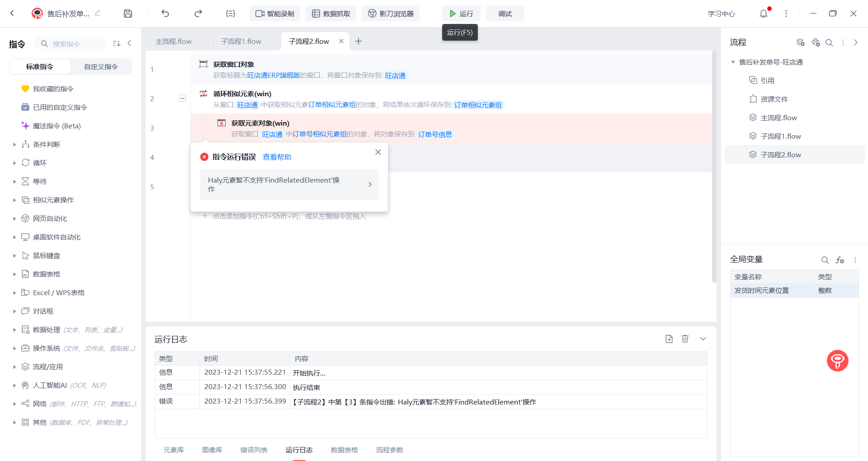Select the 发货时间元素位置 variable row
The image size is (868, 461).
[x=794, y=290]
